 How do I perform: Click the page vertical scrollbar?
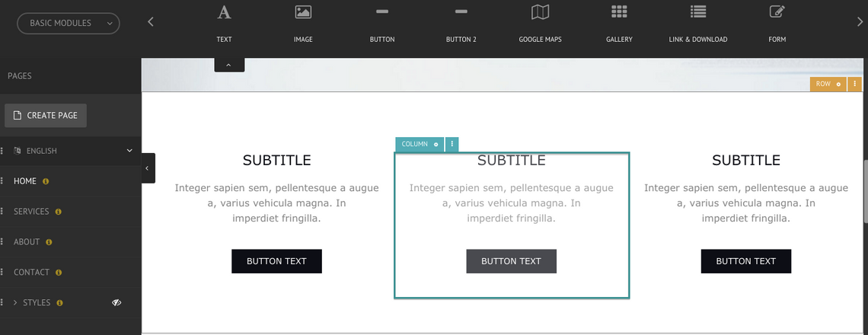pyautogui.click(x=864, y=191)
